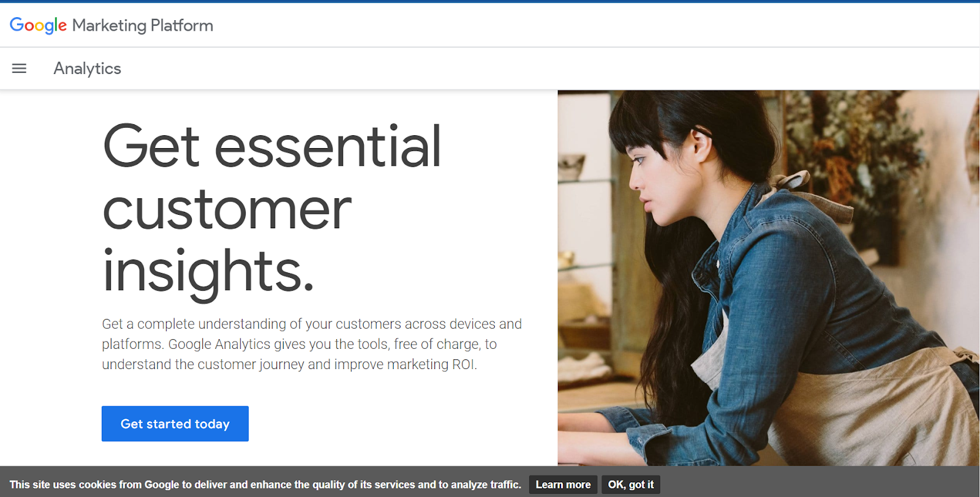Dismiss cookie notice with OK, got it
The width and height of the screenshot is (980, 497).
pyautogui.click(x=631, y=485)
